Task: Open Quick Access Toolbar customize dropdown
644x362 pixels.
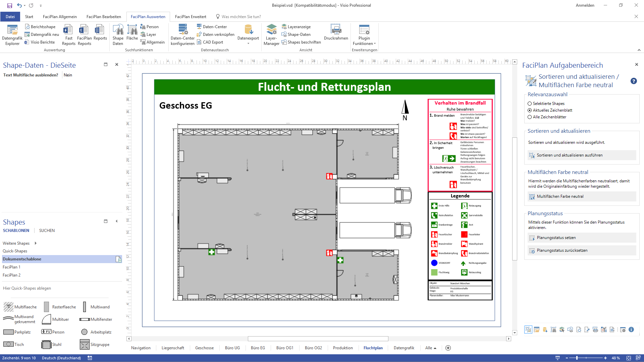Action: [41, 5]
